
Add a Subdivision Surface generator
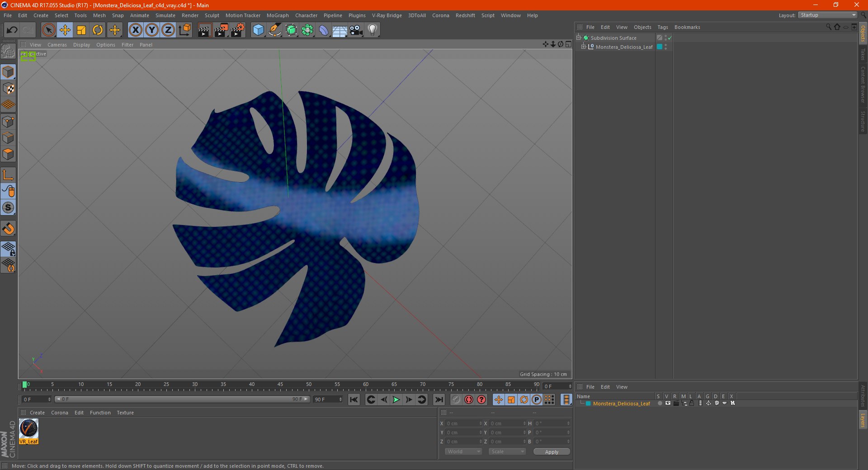(291, 30)
